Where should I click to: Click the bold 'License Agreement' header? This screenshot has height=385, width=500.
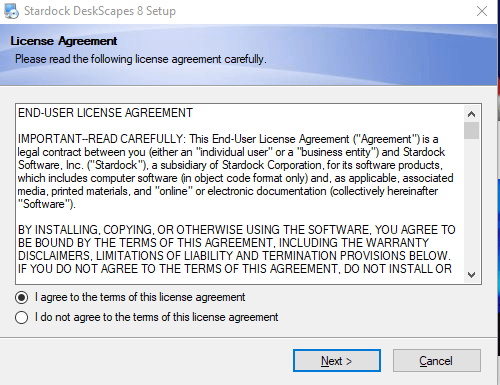[64, 41]
